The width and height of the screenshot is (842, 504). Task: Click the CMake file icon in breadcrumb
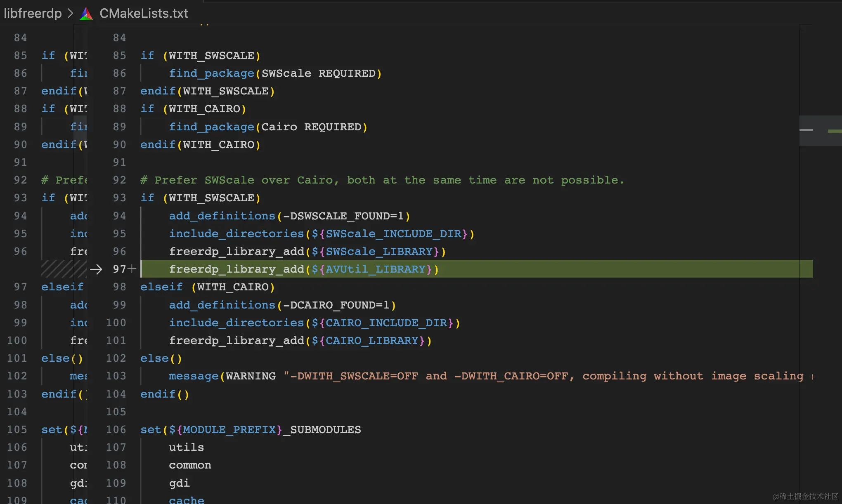point(86,14)
